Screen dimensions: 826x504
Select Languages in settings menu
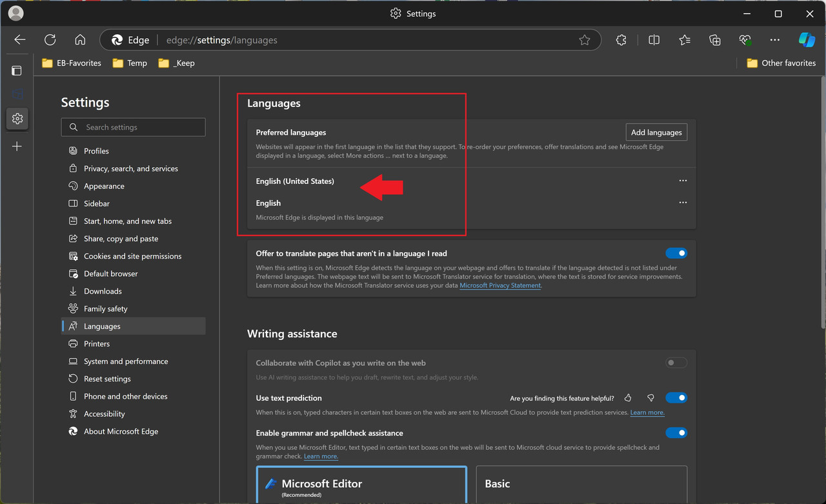(134, 326)
